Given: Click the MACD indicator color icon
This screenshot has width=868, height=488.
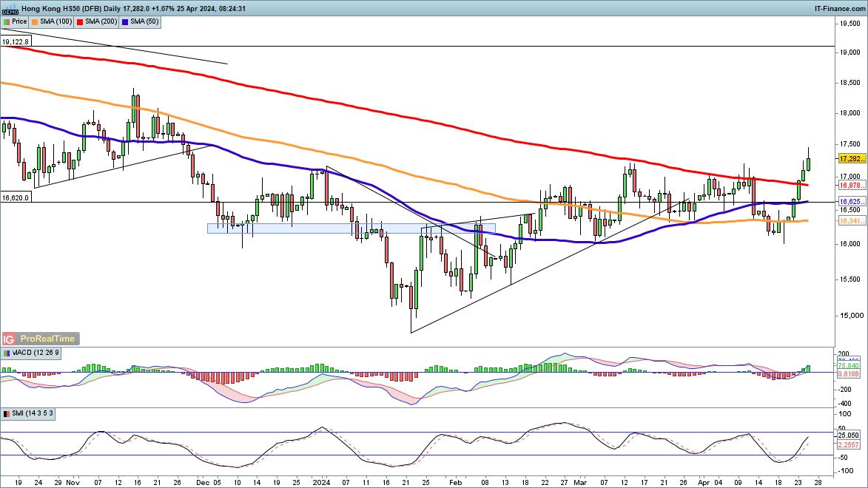Looking at the screenshot, I should tap(7, 353).
